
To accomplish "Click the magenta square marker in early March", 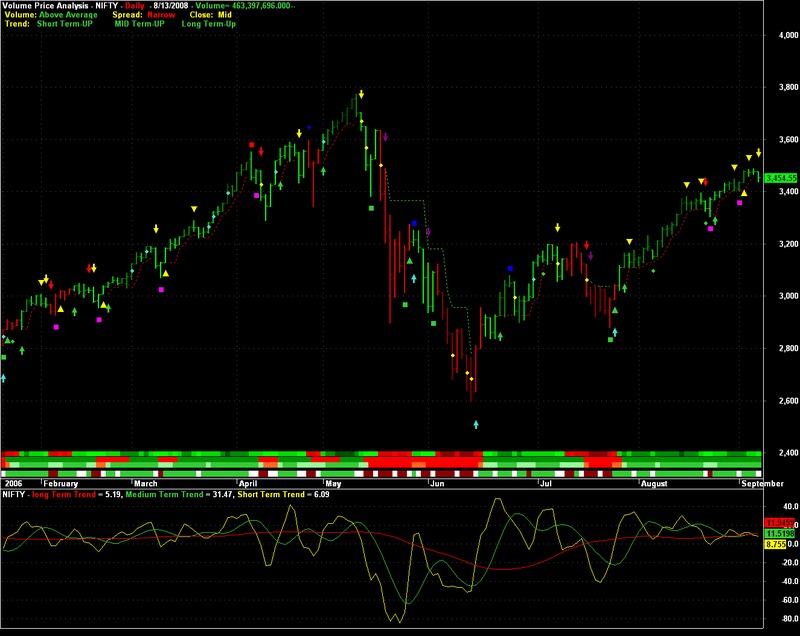I will (161, 290).
